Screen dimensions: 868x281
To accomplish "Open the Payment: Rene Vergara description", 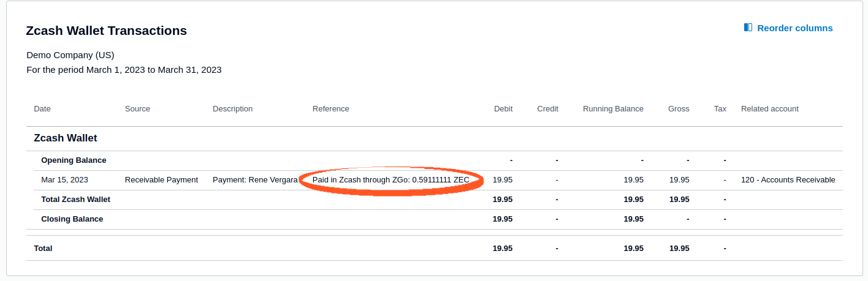I will (255, 180).
